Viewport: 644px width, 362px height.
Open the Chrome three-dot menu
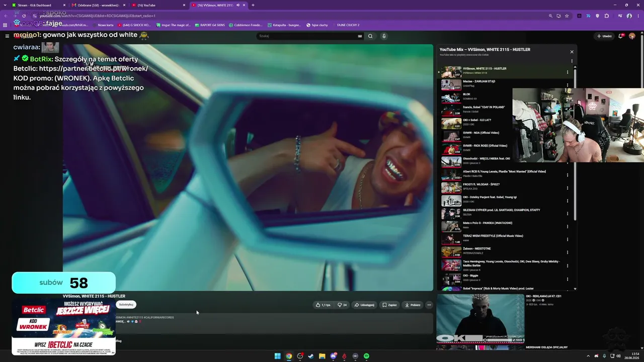[638, 16]
